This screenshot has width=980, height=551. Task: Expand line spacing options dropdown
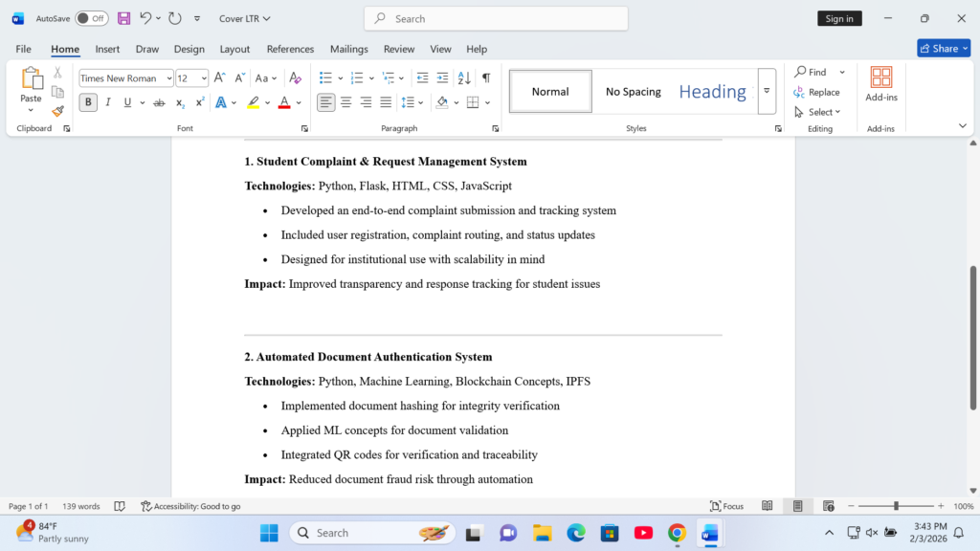pos(421,102)
